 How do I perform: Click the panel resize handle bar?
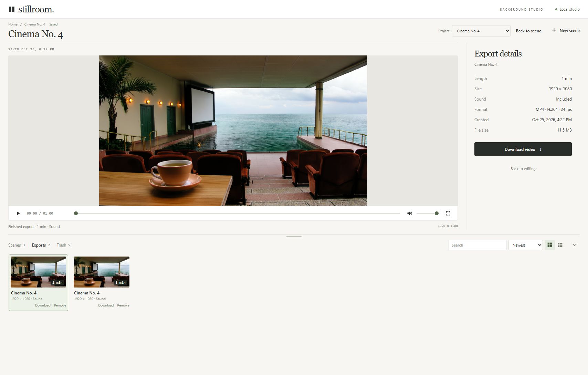coord(294,237)
